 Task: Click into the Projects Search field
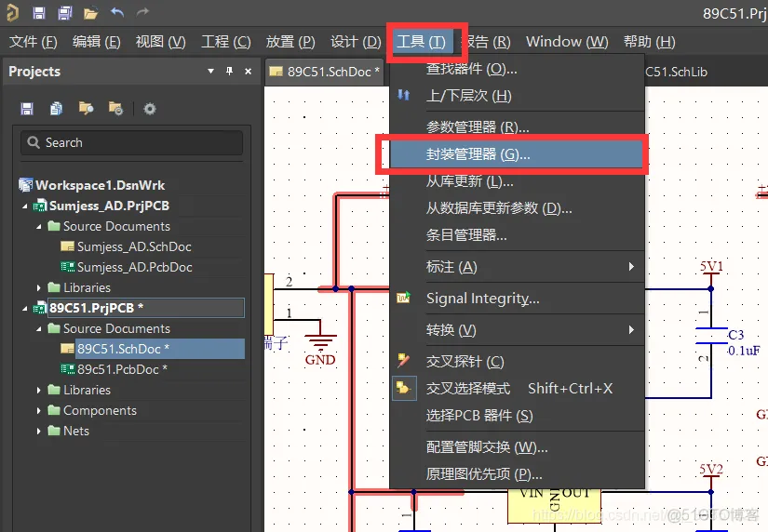(x=132, y=142)
